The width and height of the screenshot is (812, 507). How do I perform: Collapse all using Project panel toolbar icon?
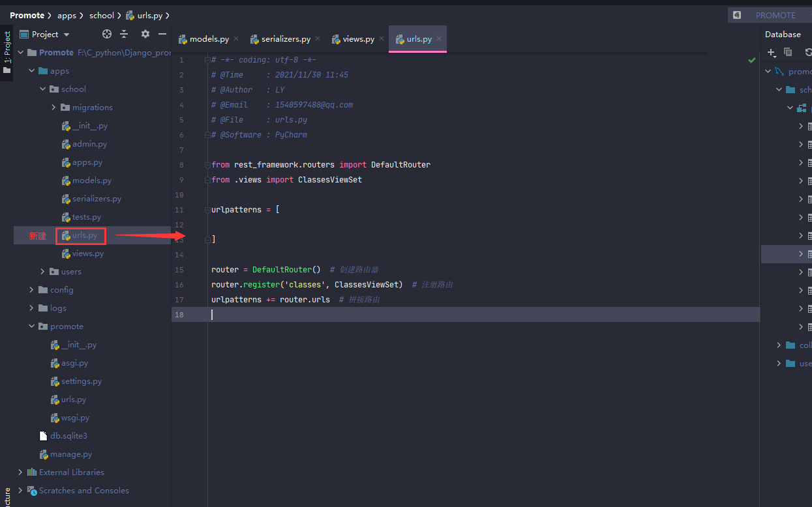tap(124, 34)
